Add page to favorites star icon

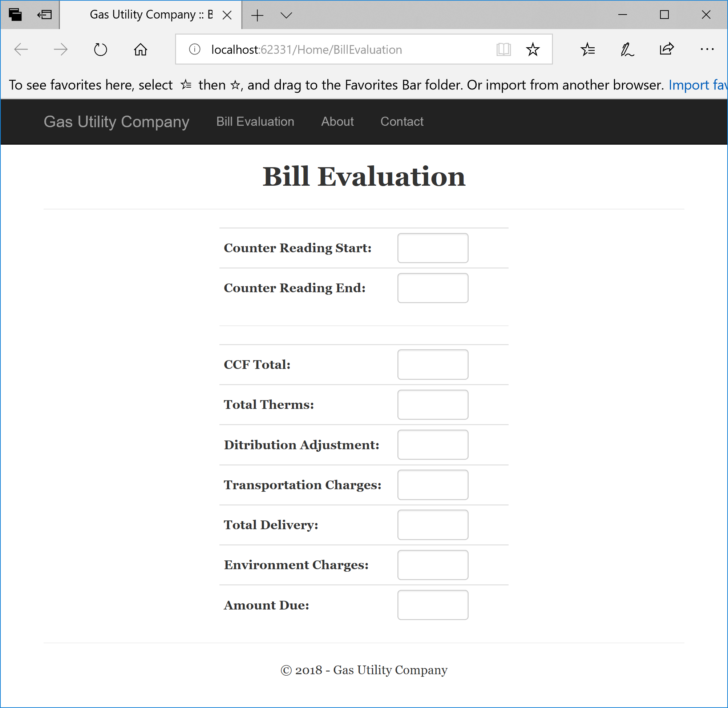(x=533, y=49)
